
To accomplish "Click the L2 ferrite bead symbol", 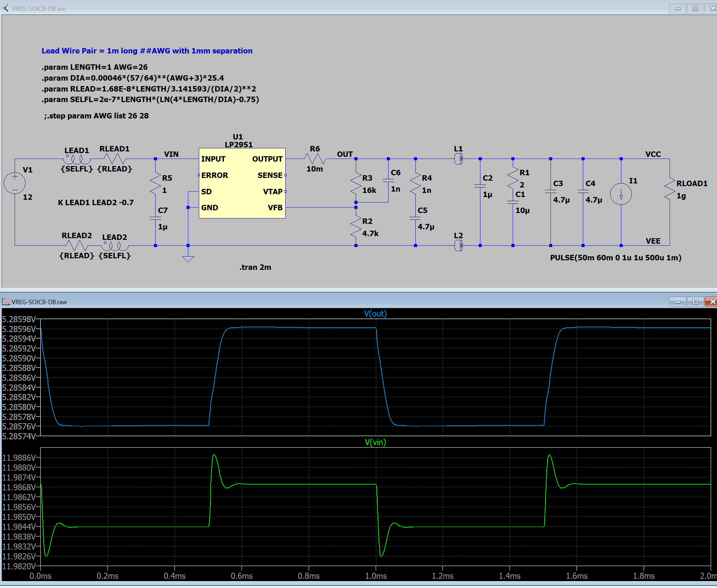I will pos(458,245).
